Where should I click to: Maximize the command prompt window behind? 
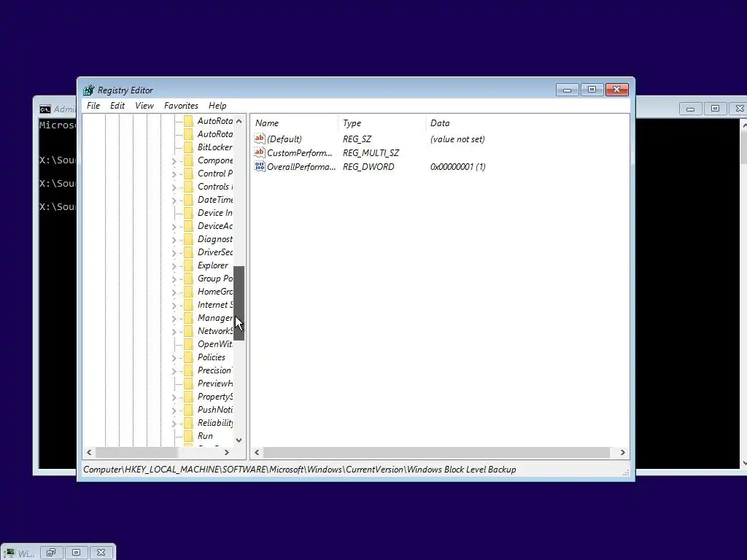[x=715, y=109]
